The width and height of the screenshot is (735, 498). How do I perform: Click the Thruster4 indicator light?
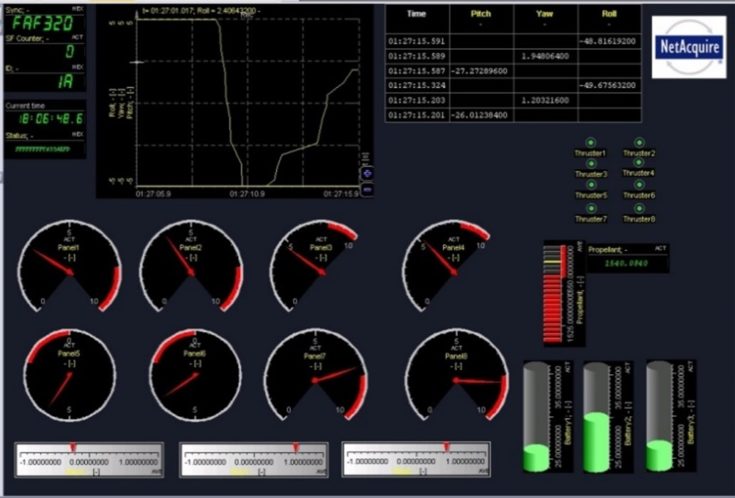[638, 162]
